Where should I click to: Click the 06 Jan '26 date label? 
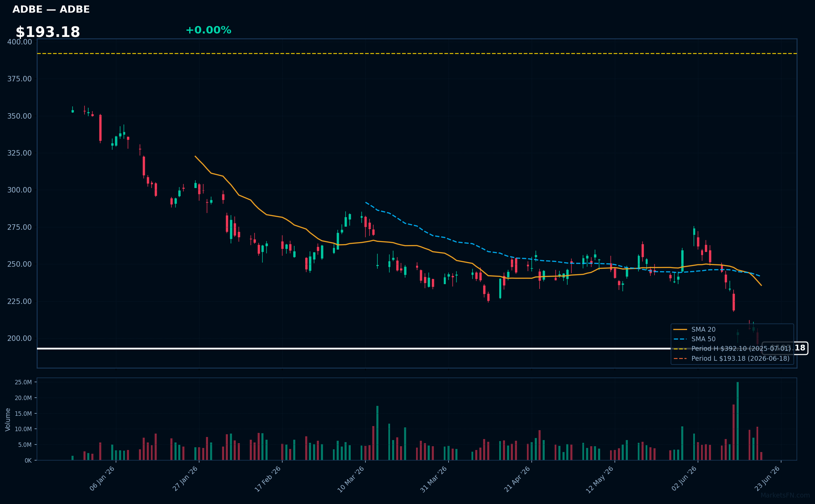tap(102, 479)
